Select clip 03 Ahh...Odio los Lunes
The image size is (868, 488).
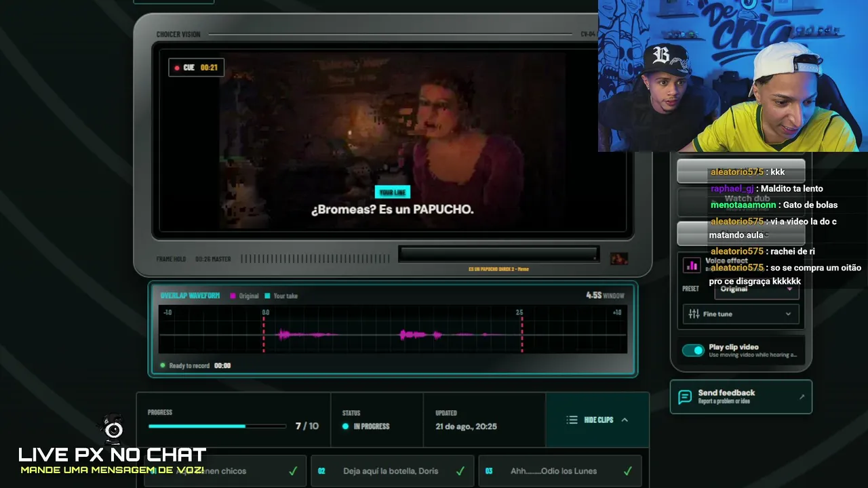click(x=560, y=471)
